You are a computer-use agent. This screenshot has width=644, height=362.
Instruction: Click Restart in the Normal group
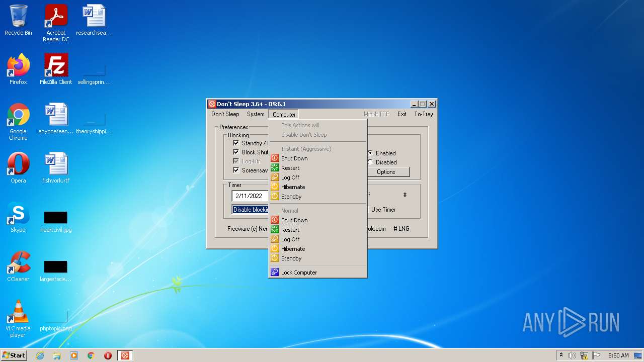317,230
